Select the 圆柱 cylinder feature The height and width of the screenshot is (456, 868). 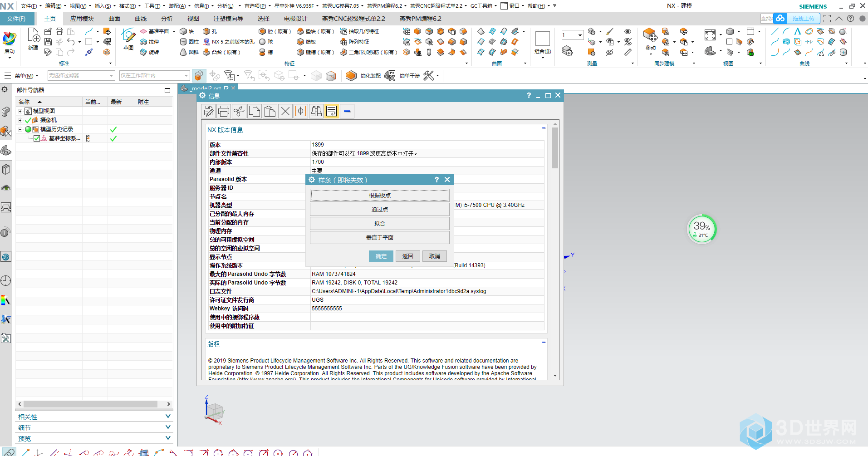(x=189, y=42)
